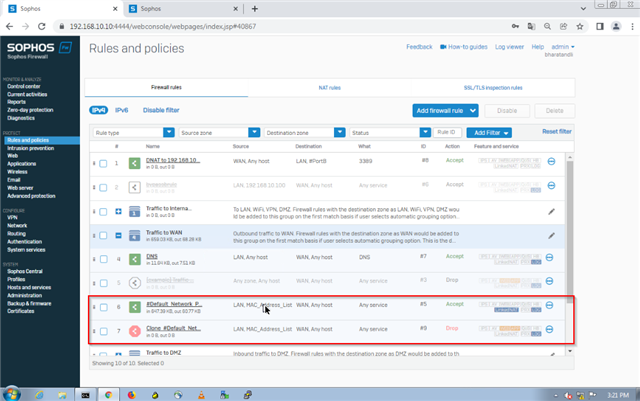
Task: Toggle IPv4 filter
Action: point(98,110)
